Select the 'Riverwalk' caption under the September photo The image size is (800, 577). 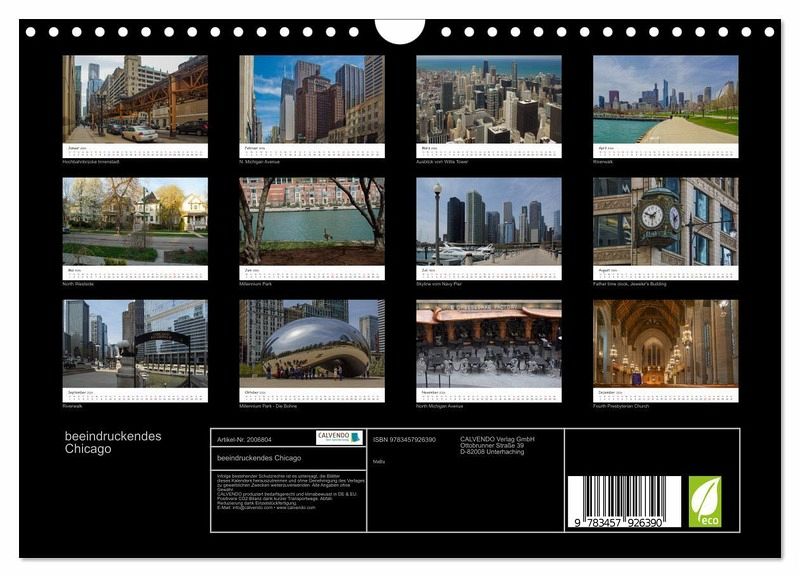[72, 406]
